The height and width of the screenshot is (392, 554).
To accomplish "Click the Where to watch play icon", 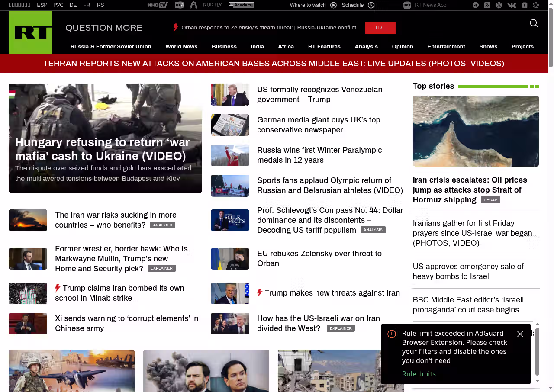I will (x=333, y=5).
